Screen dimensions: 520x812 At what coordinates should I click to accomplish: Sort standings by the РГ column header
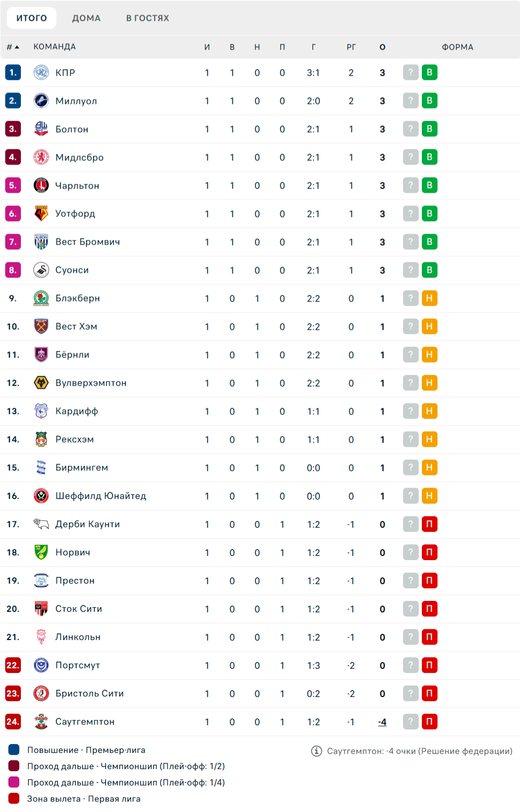(x=351, y=47)
